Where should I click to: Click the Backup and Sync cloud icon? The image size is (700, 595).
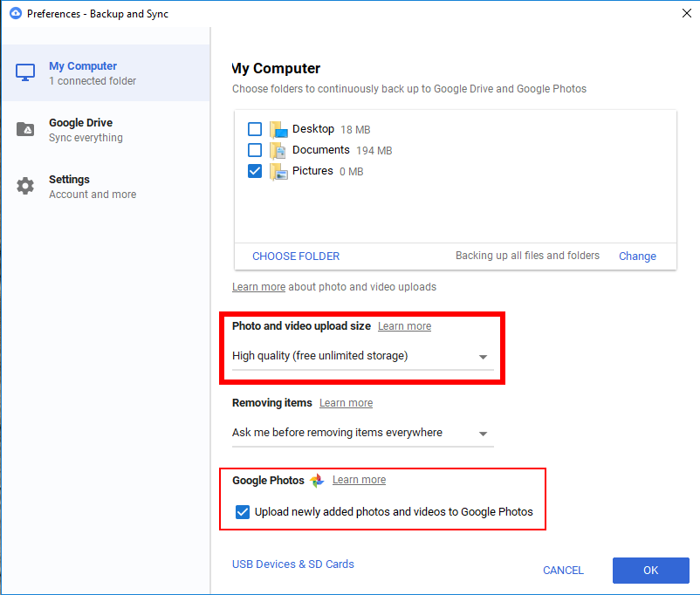click(x=15, y=14)
